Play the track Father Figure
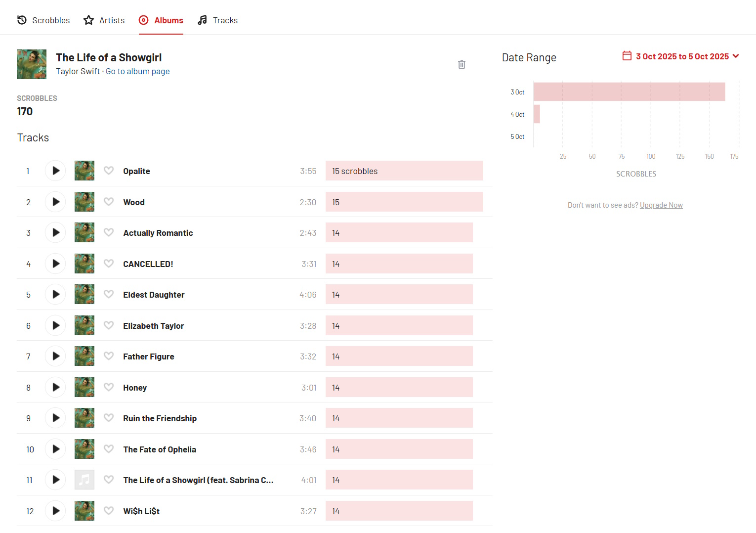 pyautogui.click(x=55, y=356)
